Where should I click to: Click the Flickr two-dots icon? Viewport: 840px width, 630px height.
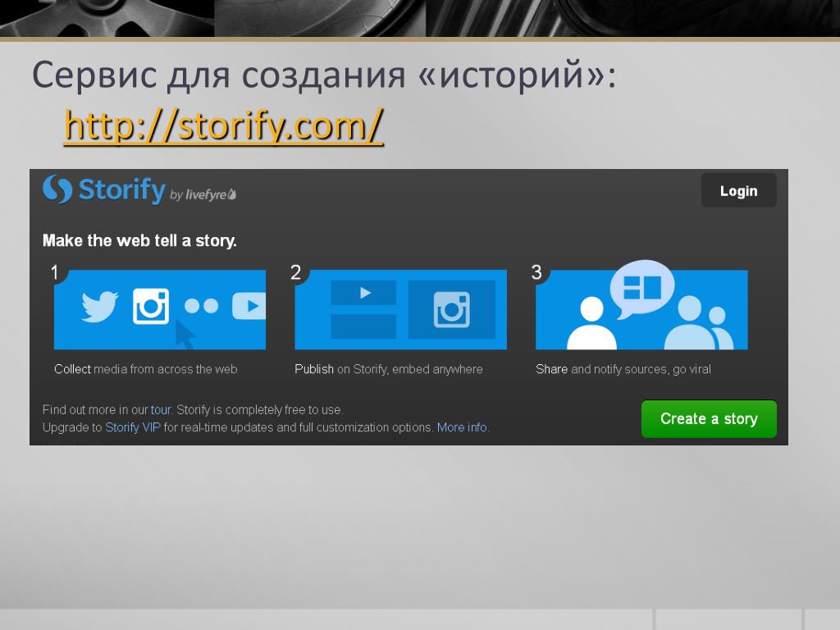[201, 306]
